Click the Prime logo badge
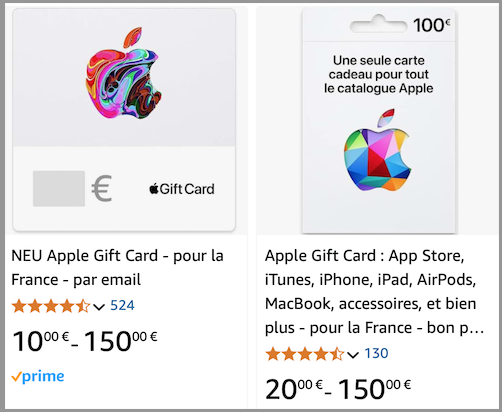This screenshot has width=502, height=412. point(38,376)
